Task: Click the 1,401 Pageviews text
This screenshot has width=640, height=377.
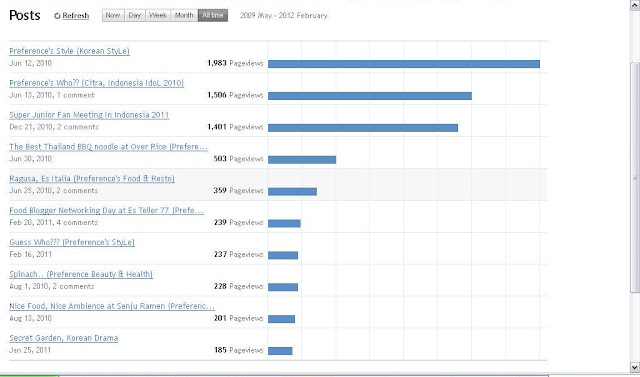Action: coord(235,127)
